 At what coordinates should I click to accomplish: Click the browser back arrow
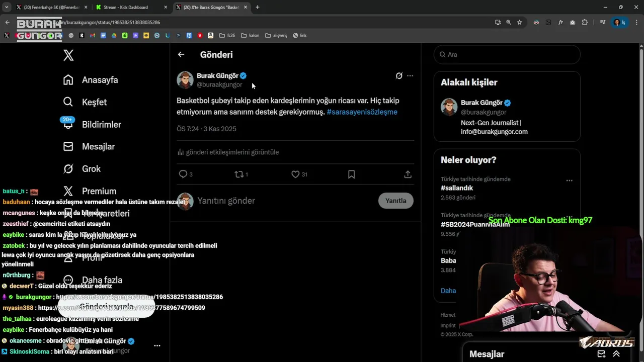tap(7, 22)
